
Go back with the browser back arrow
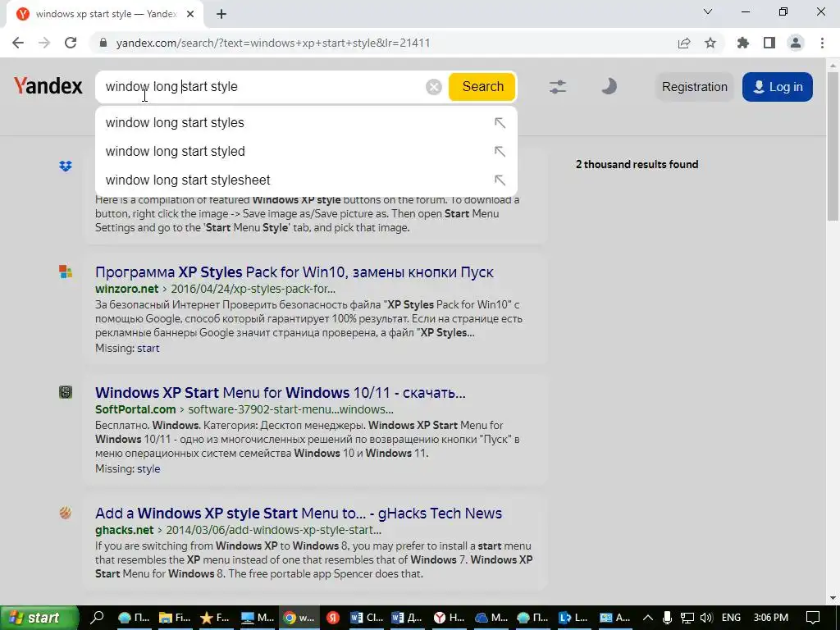pos(18,43)
